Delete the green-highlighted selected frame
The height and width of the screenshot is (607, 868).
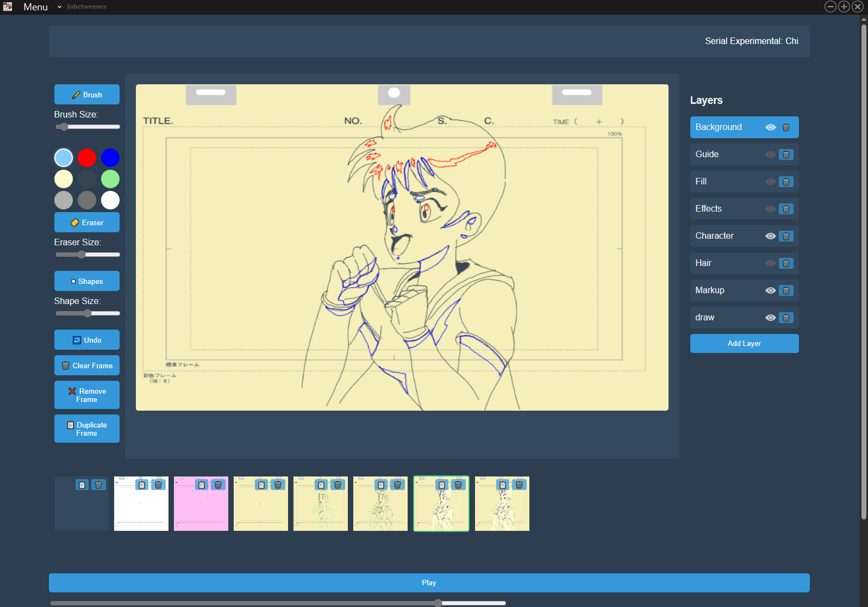point(458,485)
